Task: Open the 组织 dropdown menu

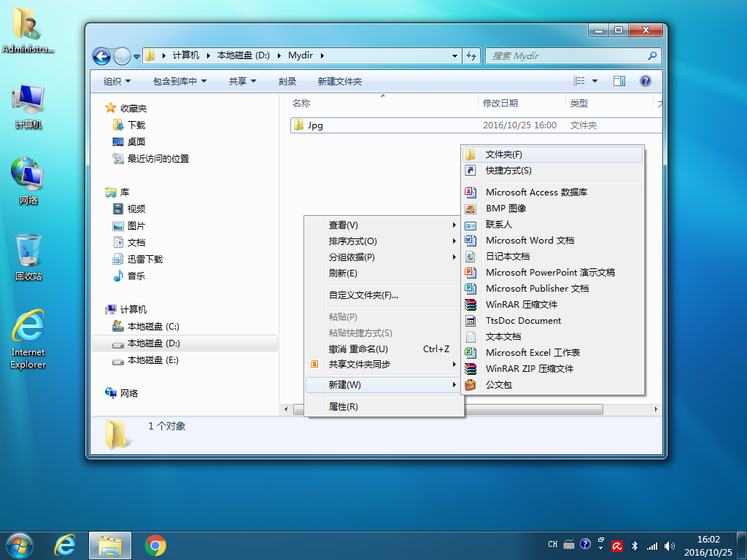Action: tap(117, 82)
